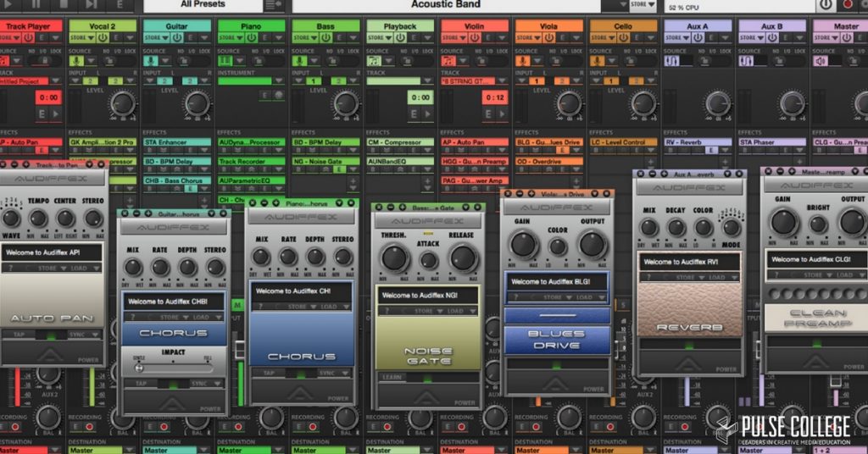Click the Master speaker source icon
Screen dimensions: 868x454
(821, 60)
